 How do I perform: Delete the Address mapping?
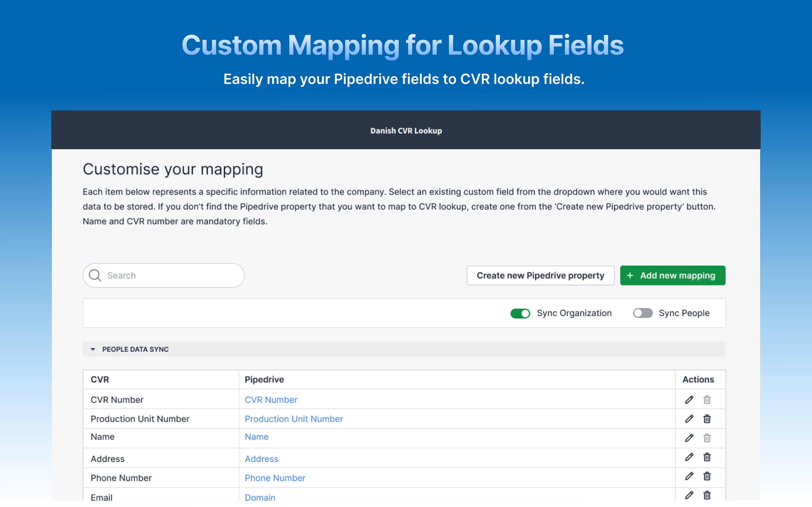click(x=707, y=457)
